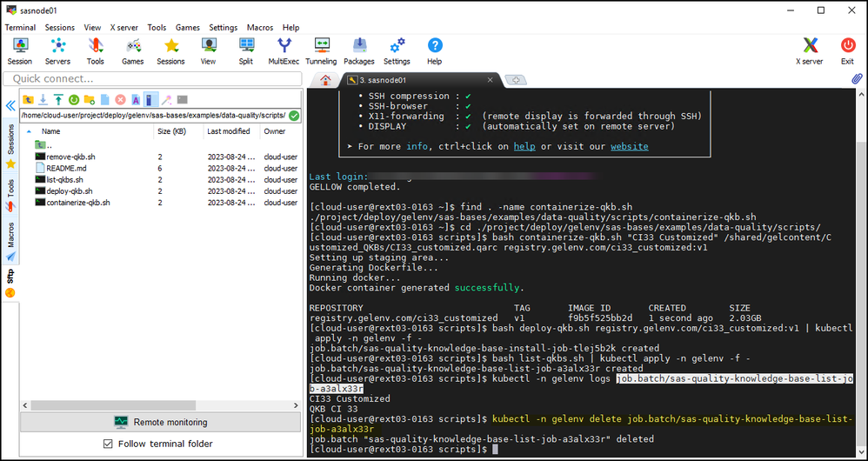Image resolution: width=868 pixels, height=461 pixels.
Task: Download selected files in SFTP toolbar
Action: coord(43,100)
